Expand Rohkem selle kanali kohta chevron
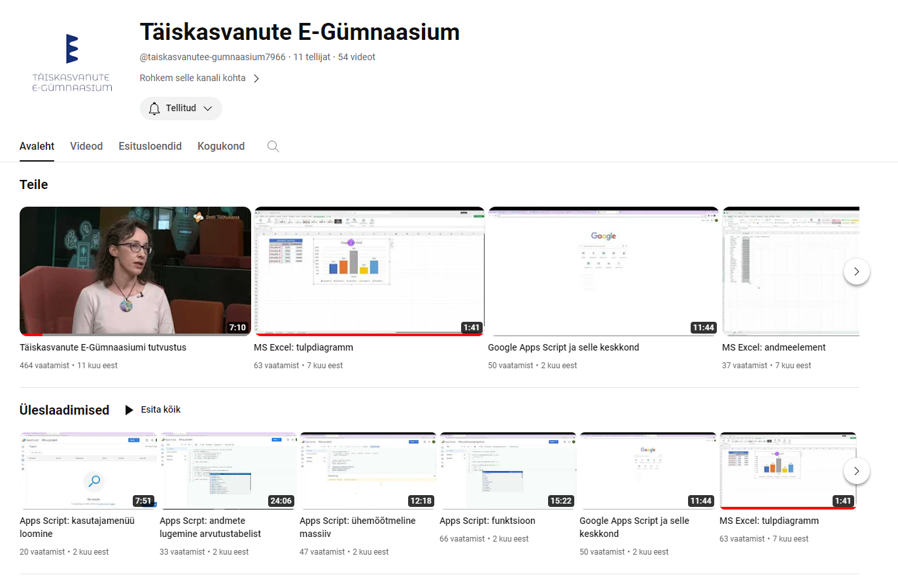This screenshot has width=898, height=588. coord(256,78)
